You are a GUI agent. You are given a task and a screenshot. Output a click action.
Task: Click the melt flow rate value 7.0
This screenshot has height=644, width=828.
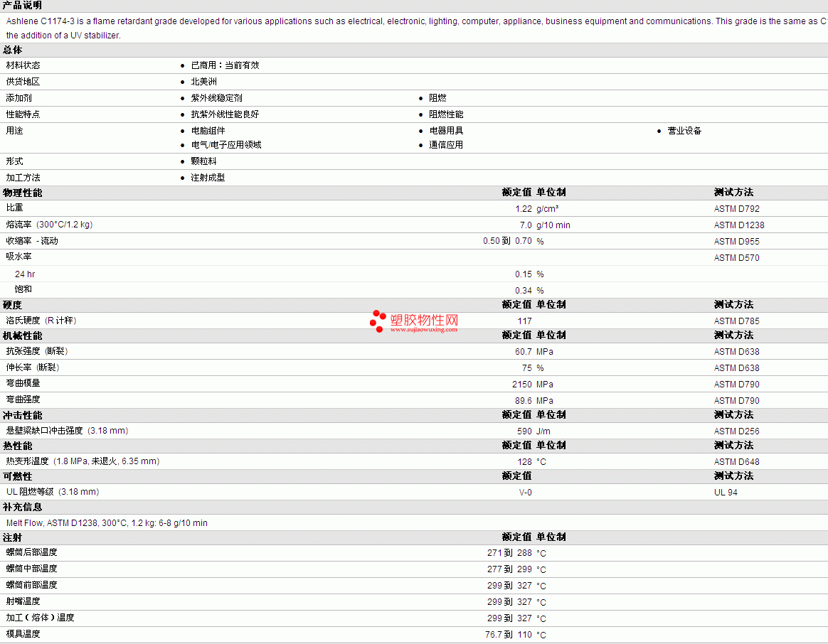(526, 225)
